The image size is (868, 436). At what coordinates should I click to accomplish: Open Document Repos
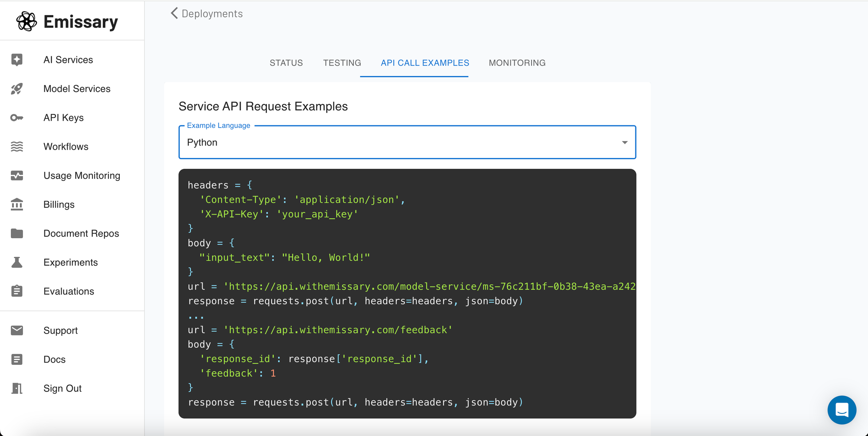click(81, 233)
